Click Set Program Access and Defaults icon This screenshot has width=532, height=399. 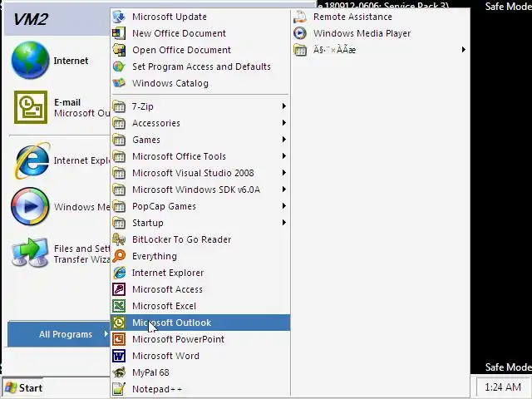pos(119,66)
